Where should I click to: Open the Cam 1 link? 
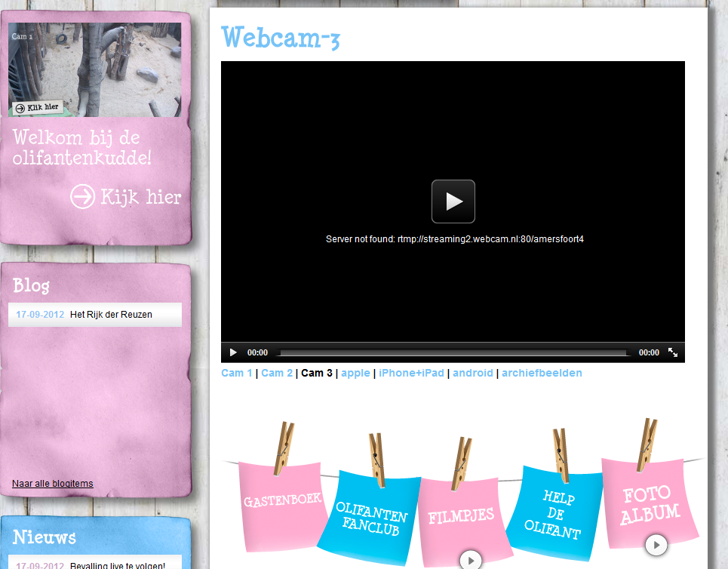236,373
